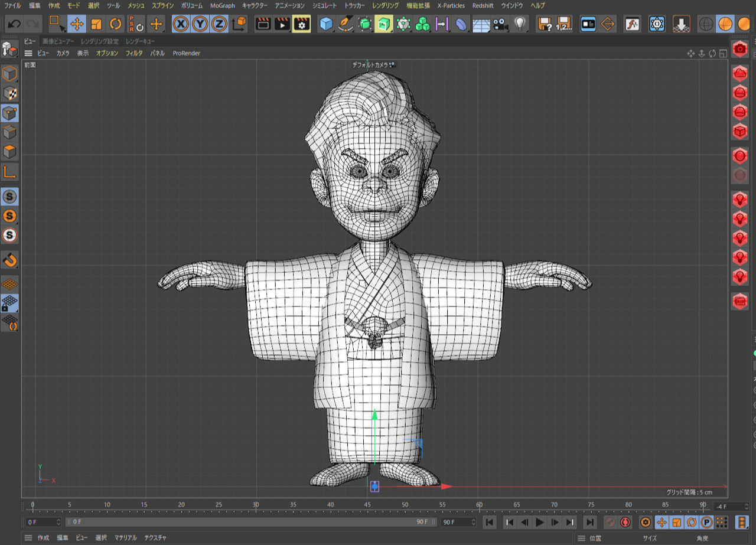Open the MoGraph menu
The height and width of the screenshot is (545, 756).
(222, 5)
